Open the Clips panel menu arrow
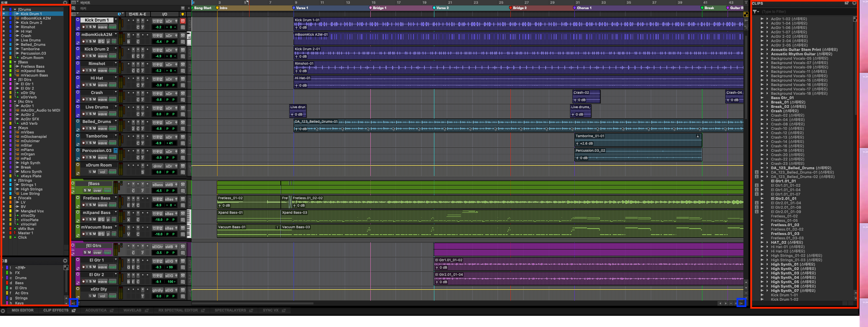 tap(854, 3)
